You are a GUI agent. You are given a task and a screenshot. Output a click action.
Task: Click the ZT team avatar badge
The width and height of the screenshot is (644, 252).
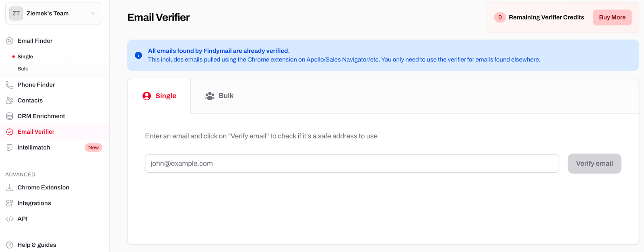click(x=16, y=14)
